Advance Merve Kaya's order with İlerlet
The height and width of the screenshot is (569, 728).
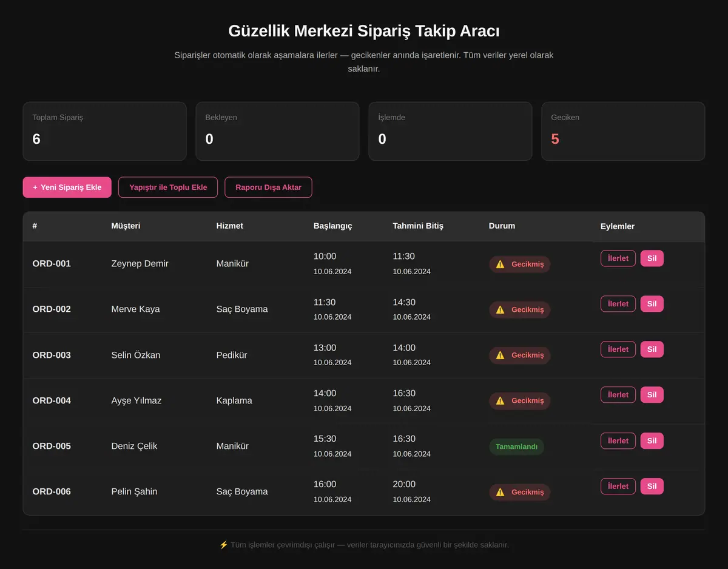618,304
